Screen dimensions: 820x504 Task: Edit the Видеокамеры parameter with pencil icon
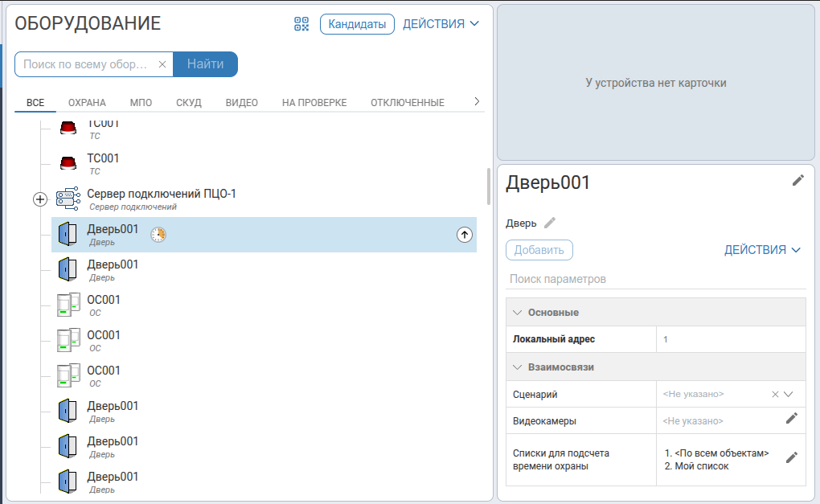(x=791, y=418)
